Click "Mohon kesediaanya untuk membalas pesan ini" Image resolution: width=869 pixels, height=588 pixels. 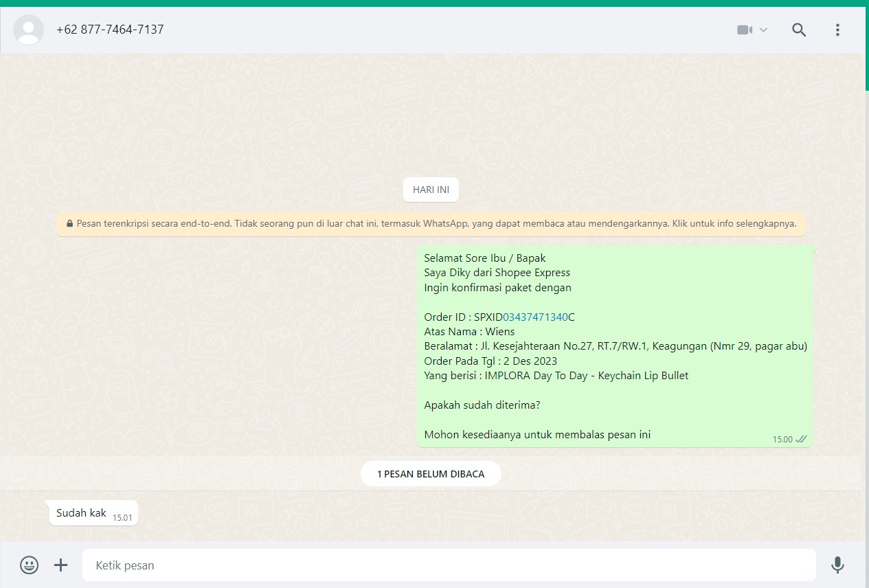(537, 435)
